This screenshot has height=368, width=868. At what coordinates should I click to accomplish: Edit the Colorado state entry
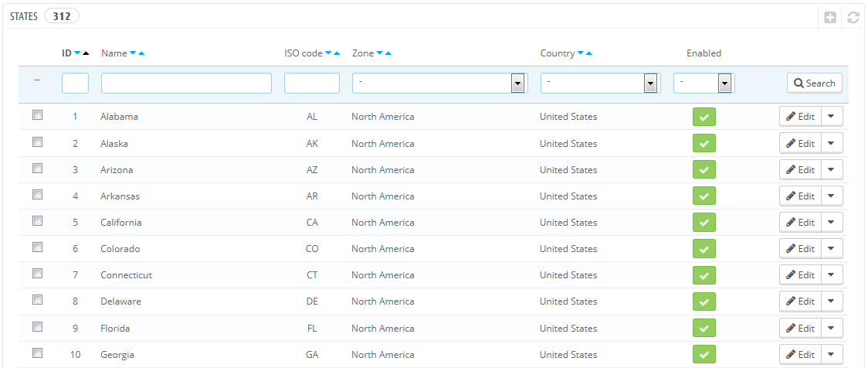coord(800,249)
